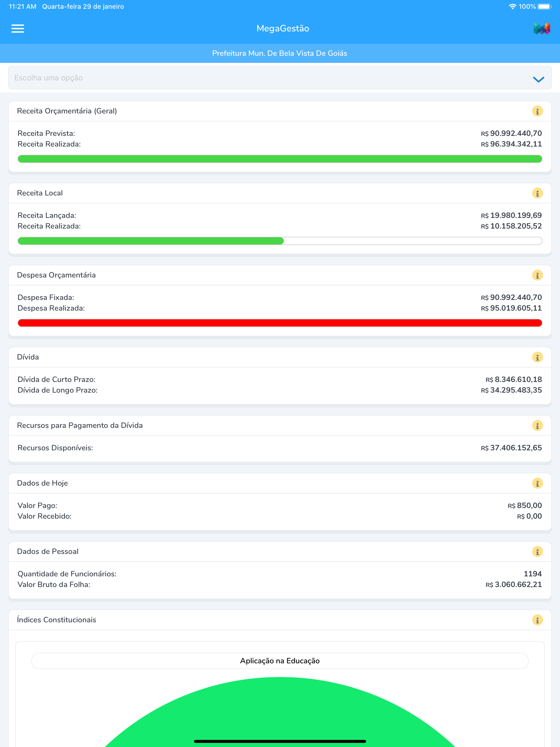Check the battery indicator icon
Image resolution: width=560 pixels, height=747 pixels.
coord(544,6)
